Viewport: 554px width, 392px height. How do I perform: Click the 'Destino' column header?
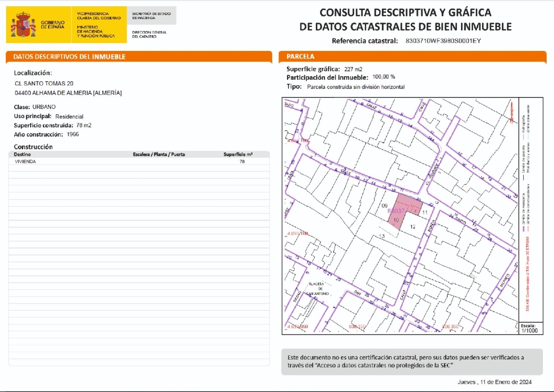(22, 154)
